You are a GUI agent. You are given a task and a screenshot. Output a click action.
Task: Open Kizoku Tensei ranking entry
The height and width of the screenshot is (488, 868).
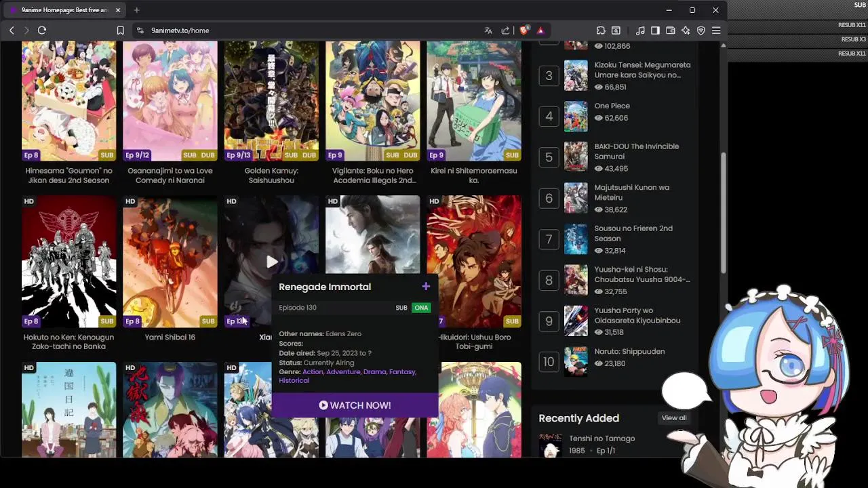coord(642,70)
